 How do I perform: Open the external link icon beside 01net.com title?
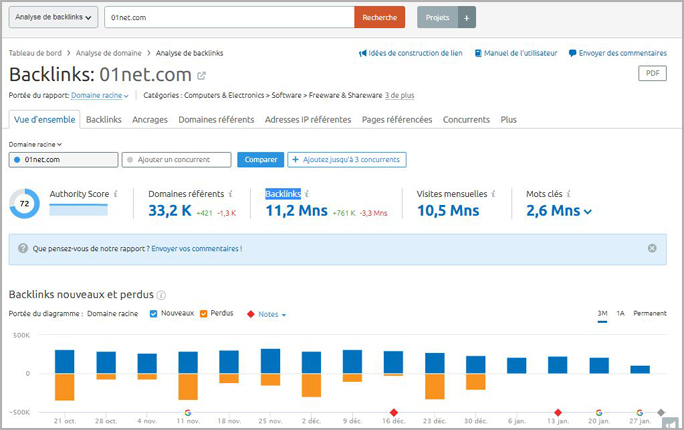pyautogui.click(x=201, y=76)
